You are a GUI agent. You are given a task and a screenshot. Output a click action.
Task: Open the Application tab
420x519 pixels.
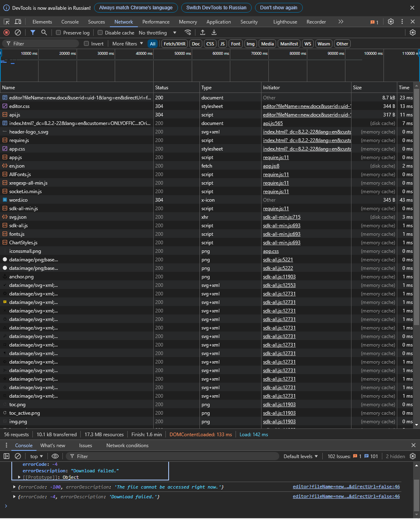click(219, 22)
